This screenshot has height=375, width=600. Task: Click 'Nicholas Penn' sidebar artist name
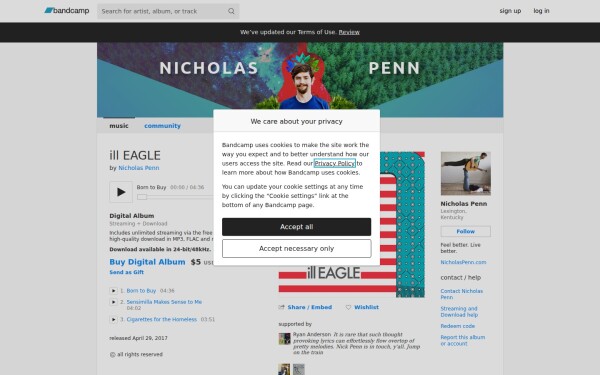point(464,204)
